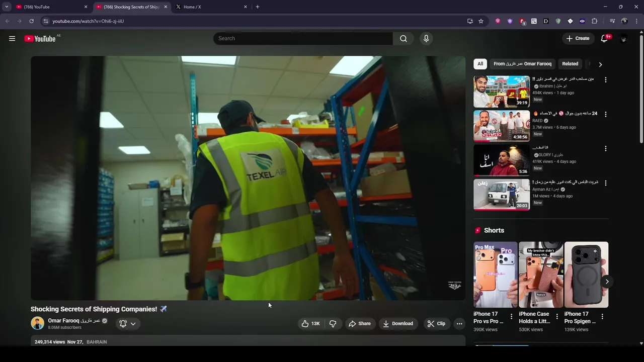Dislike the video with thumbs down
The image size is (644, 362).
pyautogui.click(x=333, y=324)
